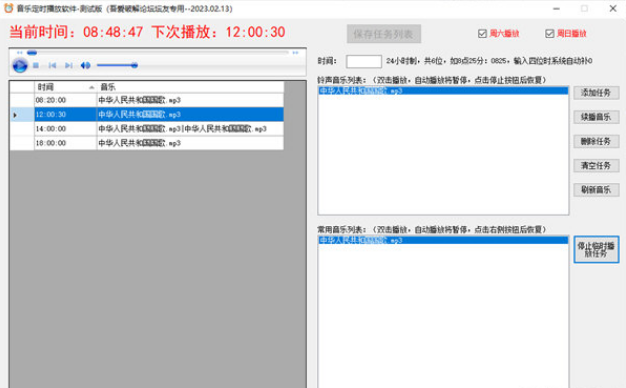Select the 14:00:00 task row
The image size is (626, 388).
(x=147, y=129)
